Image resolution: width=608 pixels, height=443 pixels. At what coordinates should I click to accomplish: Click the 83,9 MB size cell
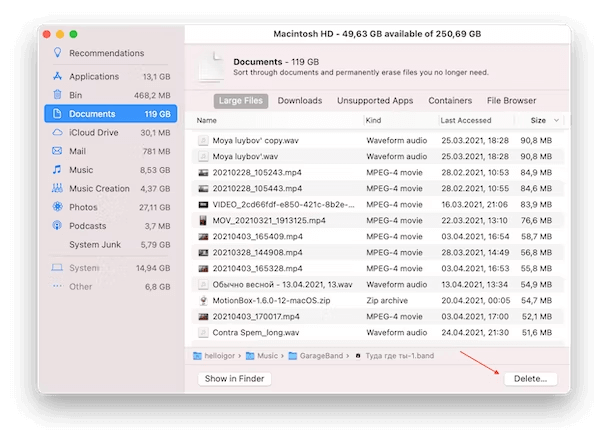(536, 204)
